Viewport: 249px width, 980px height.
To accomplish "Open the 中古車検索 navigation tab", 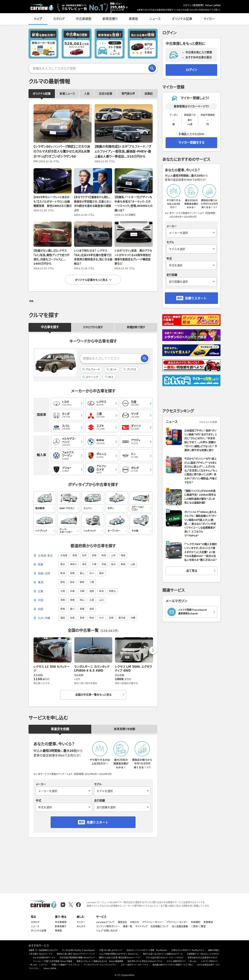I will [x=83, y=19].
